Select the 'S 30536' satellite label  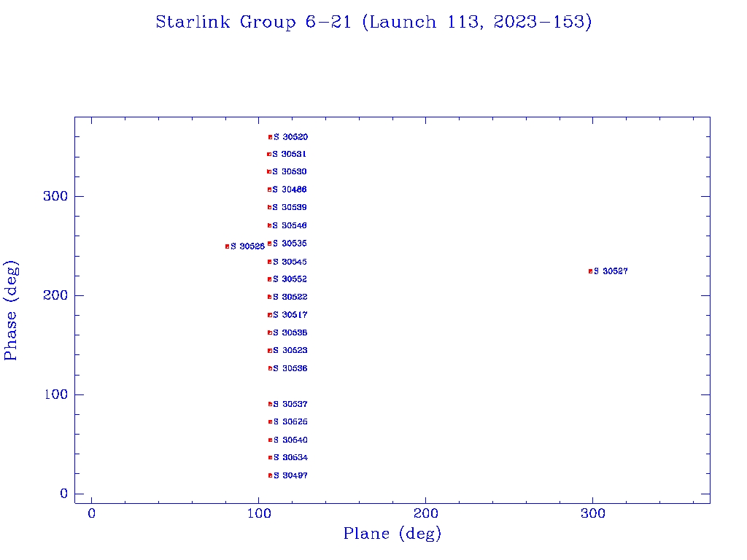(290, 368)
